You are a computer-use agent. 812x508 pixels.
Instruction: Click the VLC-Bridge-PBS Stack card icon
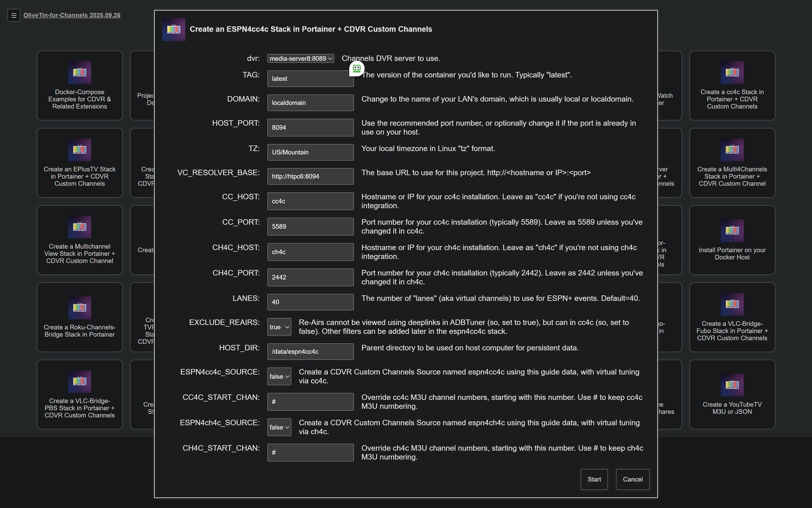[x=80, y=381]
